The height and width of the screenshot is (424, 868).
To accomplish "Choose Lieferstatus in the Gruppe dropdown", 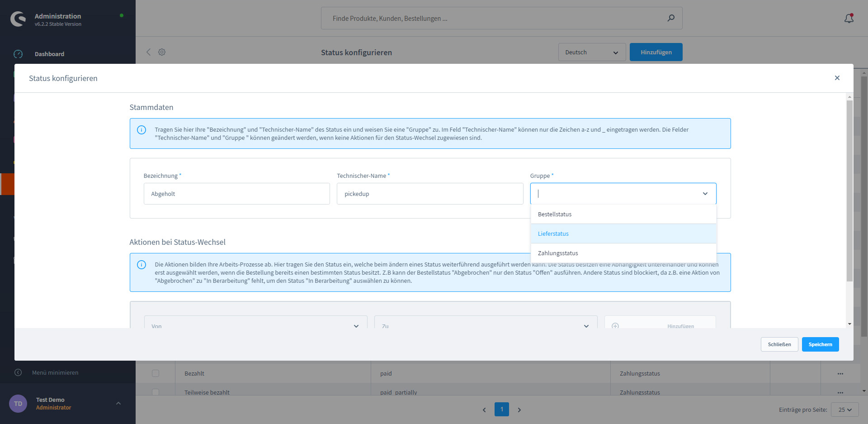I will coord(623,233).
